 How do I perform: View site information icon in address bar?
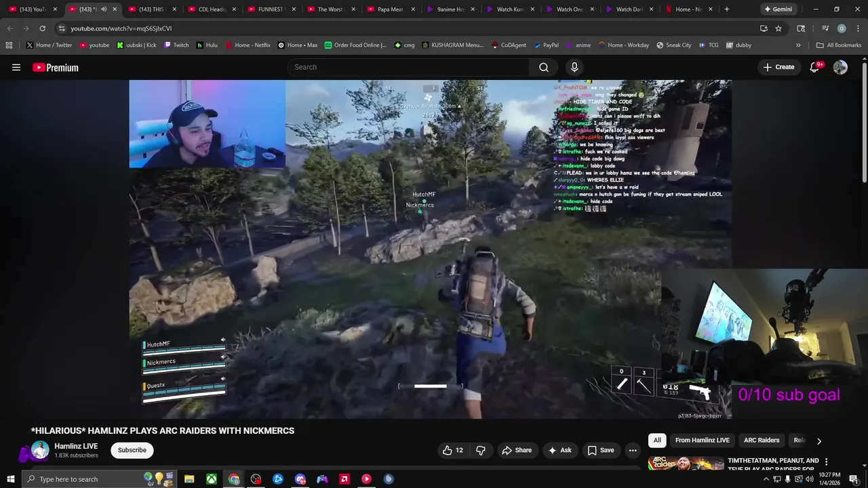click(x=62, y=28)
